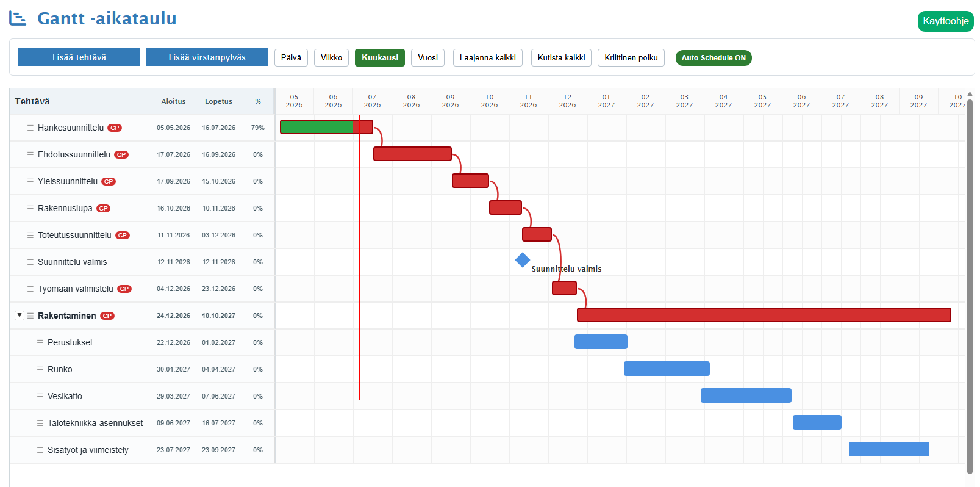980x487 pixels.
Task: Grab the drag handle of Toteutussuunnittelu row
Action: [x=30, y=235]
